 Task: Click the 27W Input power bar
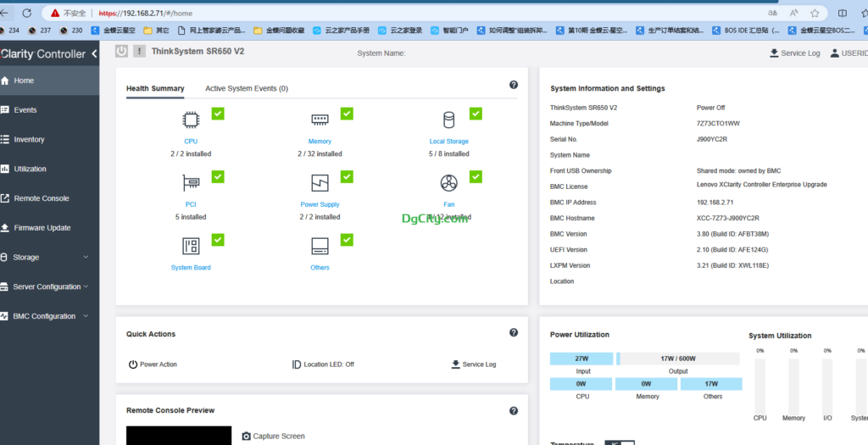[x=581, y=359]
